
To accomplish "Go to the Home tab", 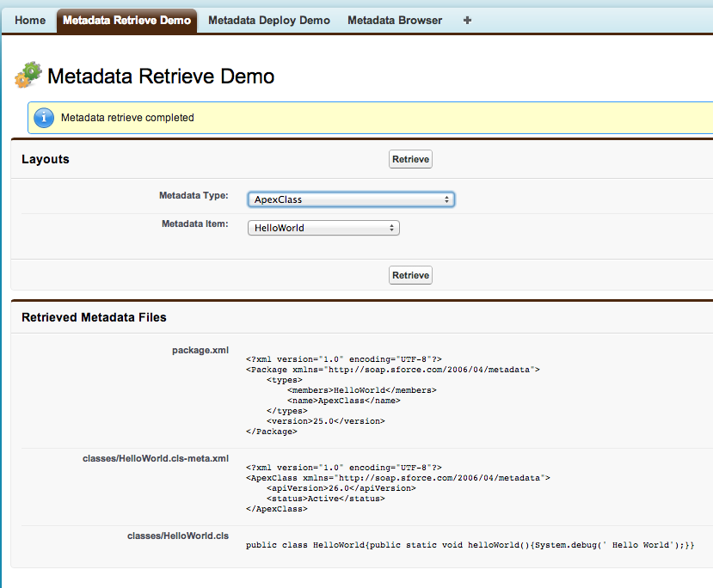I will click(30, 20).
